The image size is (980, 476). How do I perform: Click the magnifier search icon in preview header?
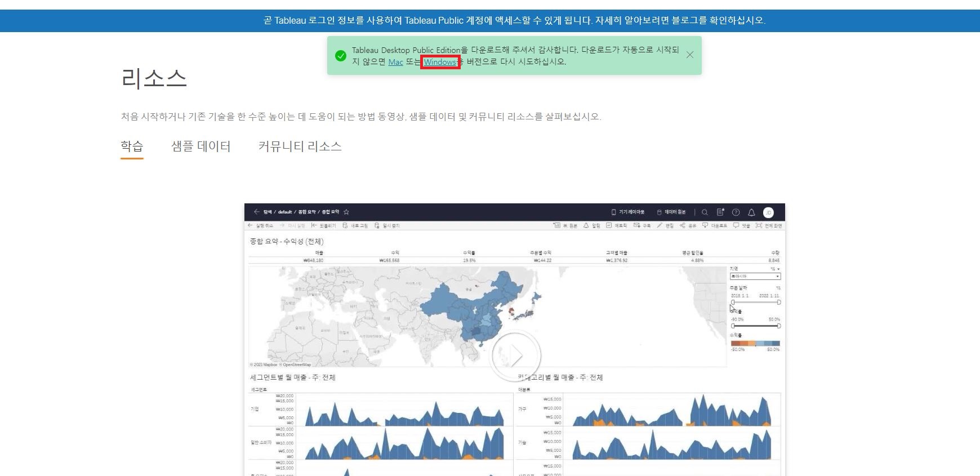705,212
